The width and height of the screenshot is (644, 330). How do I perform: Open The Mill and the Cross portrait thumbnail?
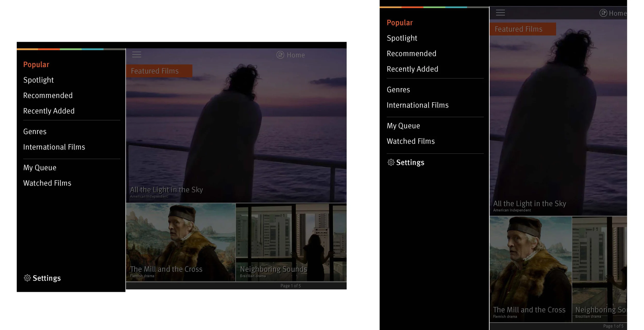point(530,268)
